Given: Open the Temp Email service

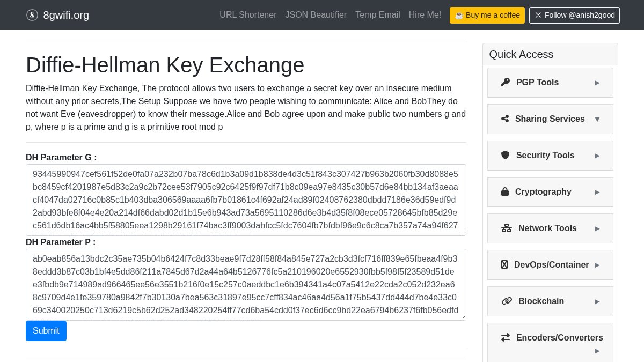Looking at the screenshot, I should [377, 15].
